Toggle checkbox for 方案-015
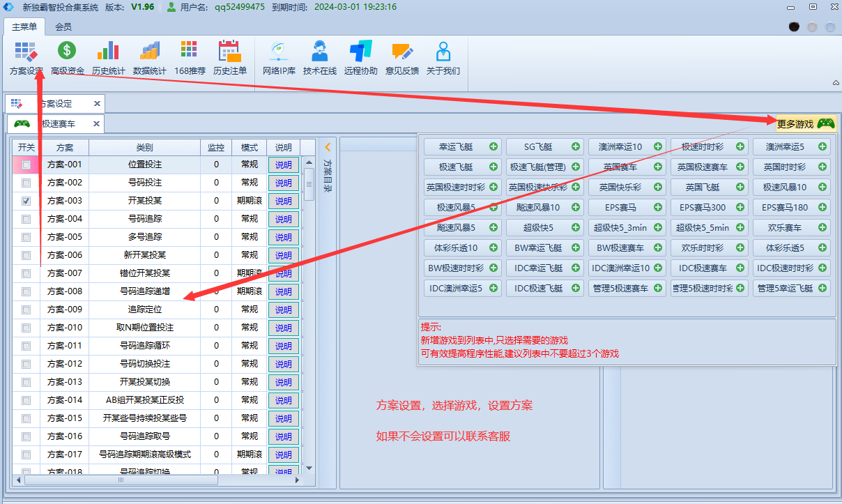This screenshot has height=504, width=842. pos(26,418)
